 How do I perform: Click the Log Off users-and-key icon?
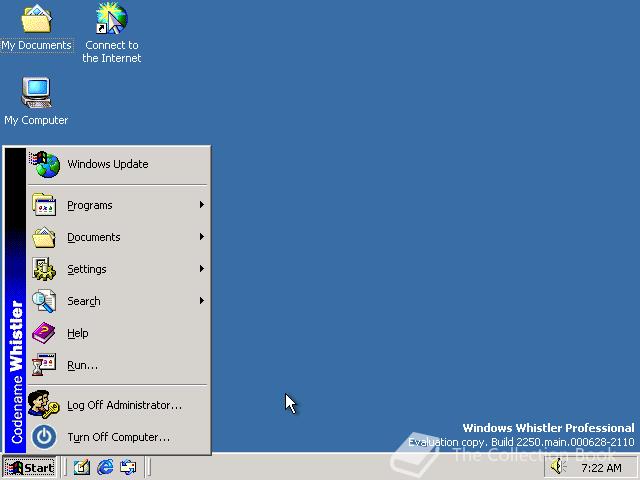tap(44, 404)
